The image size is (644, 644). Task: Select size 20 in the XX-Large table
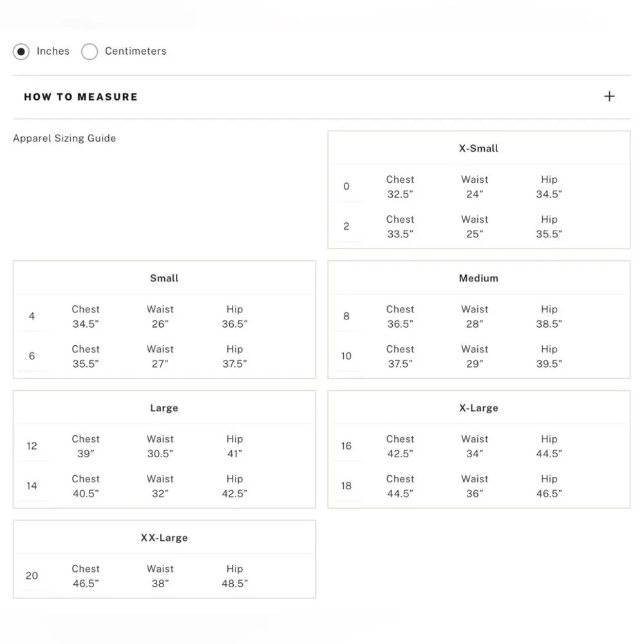pyautogui.click(x=32, y=576)
